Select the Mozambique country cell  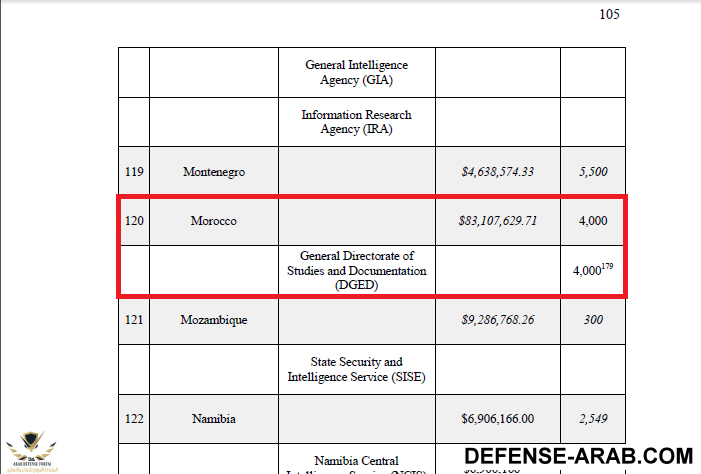click(x=214, y=320)
